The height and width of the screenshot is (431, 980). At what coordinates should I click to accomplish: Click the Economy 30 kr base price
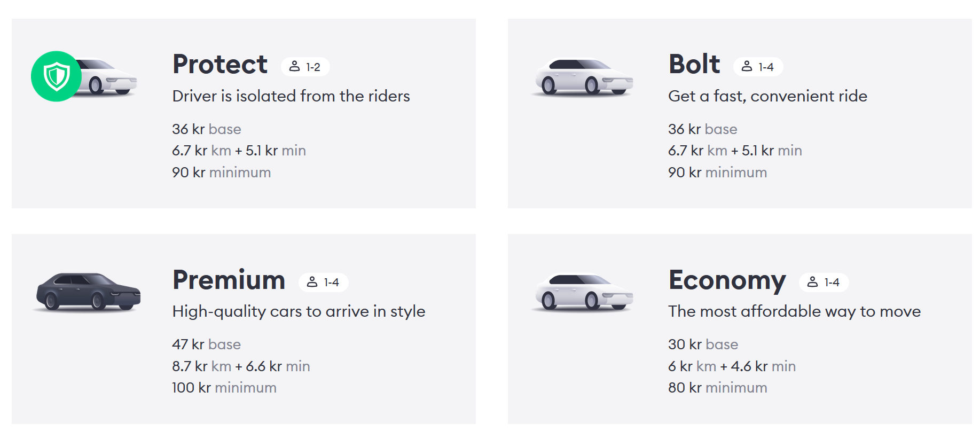[703, 344]
